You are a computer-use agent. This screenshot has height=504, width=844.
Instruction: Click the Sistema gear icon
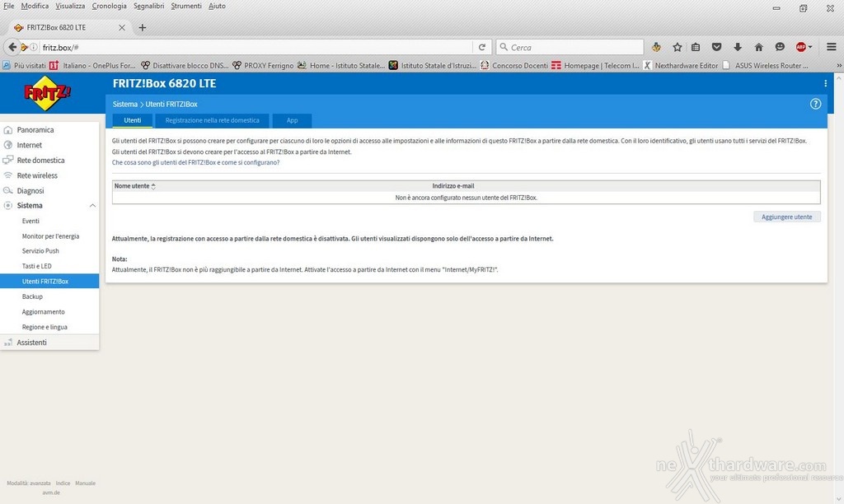[8, 206]
